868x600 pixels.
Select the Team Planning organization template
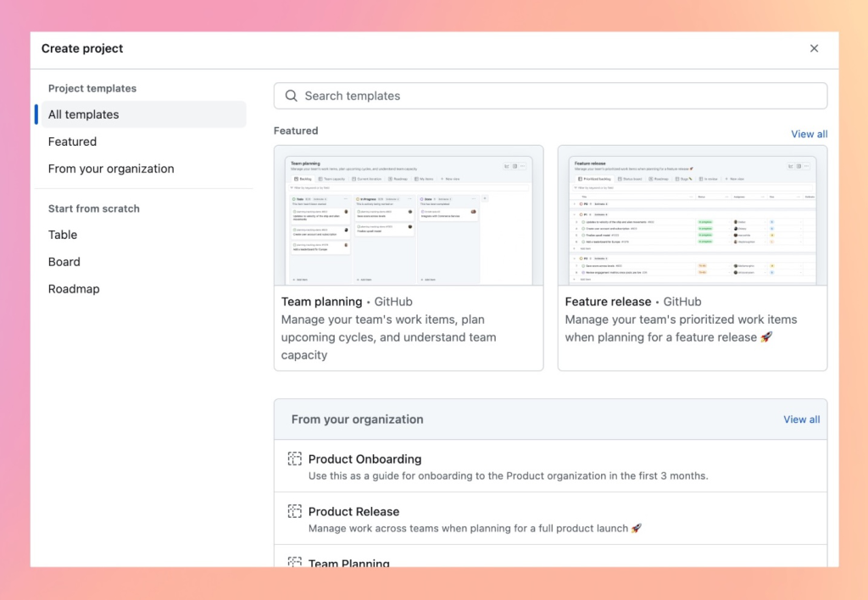[x=350, y=563]
